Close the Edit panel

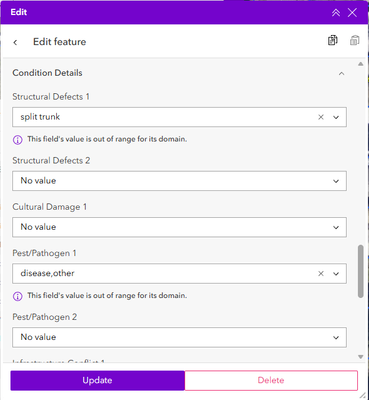point(352,13)
